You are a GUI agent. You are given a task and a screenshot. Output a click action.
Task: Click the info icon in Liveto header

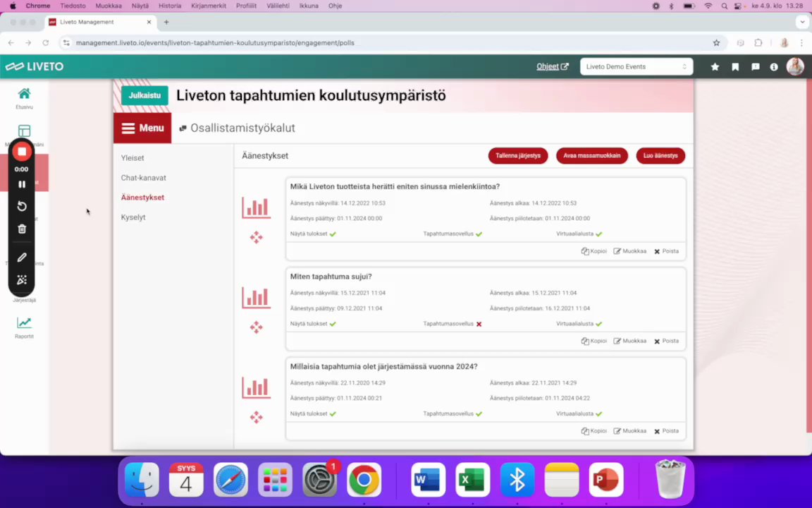coord(774,67)
